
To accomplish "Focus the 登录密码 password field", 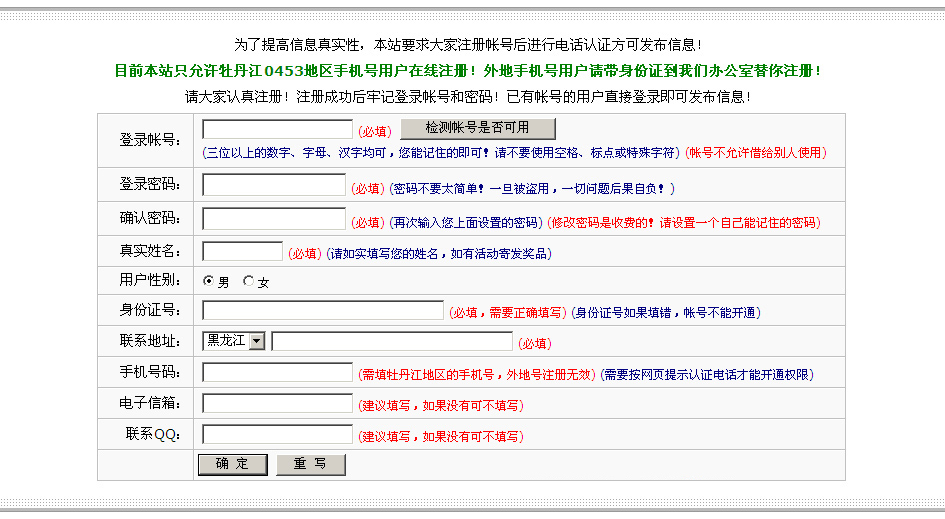I will tap(273, 185).
